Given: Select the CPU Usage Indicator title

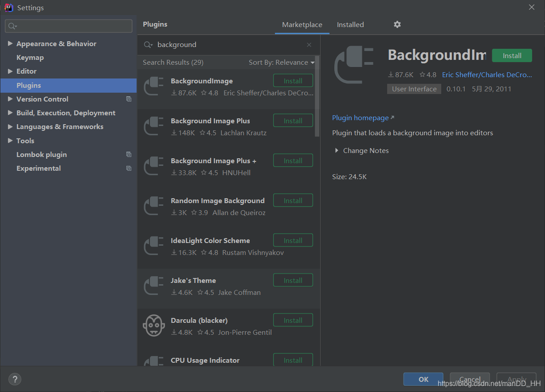Looking at the screenshot, I should 205,360.
